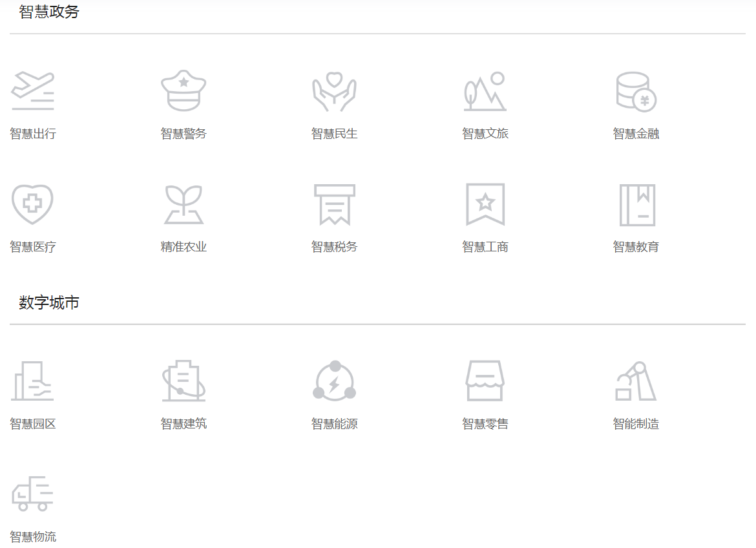This screenshot has width=756, height=548.
Task: Select the clipboard orbit 智慧建筑 icon
Action: [184, 381]
